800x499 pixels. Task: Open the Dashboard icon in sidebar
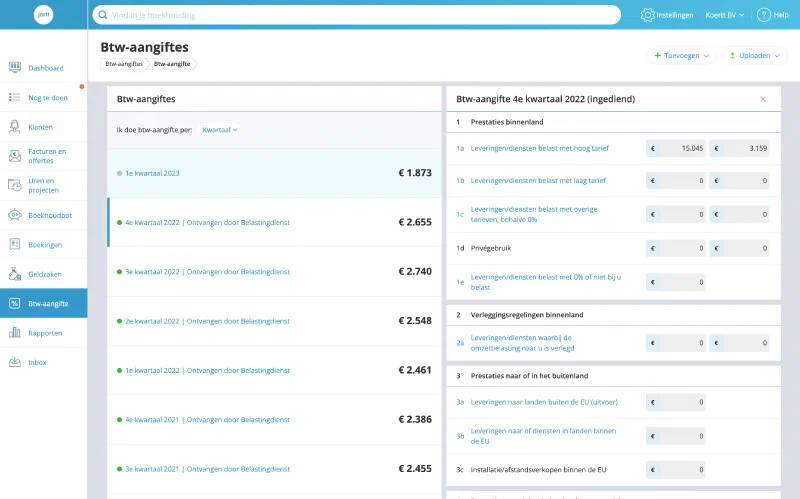(x=15, y=67)
